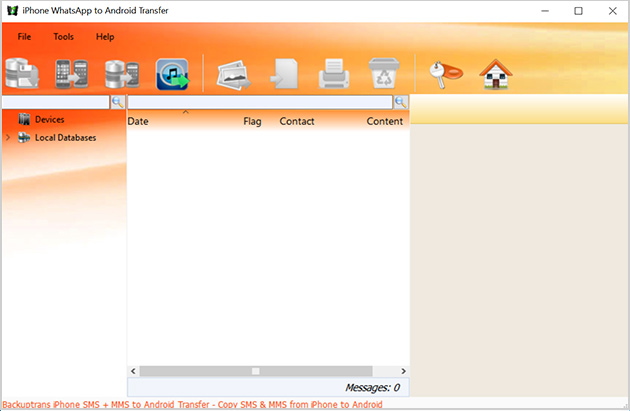Open the Help menu
Image resolution: width=630 pixels, height=411 pixels.
pyautogui.click(x=105, y=37)
